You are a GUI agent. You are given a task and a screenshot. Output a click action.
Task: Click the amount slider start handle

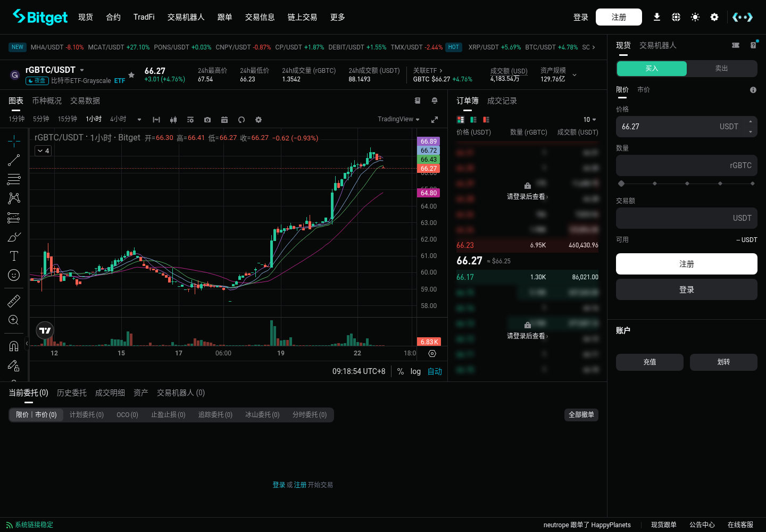[x=621, y=184]
